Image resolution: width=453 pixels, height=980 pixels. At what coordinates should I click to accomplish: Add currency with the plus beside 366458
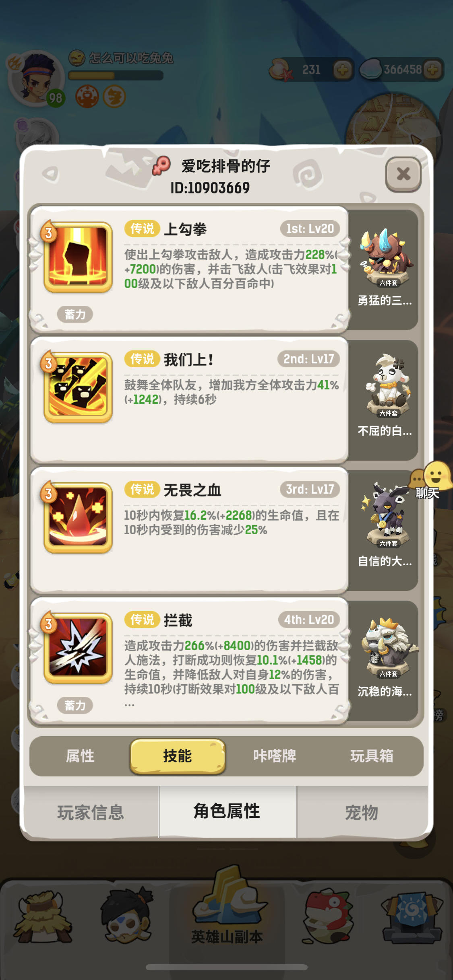(x=433, y=70)
